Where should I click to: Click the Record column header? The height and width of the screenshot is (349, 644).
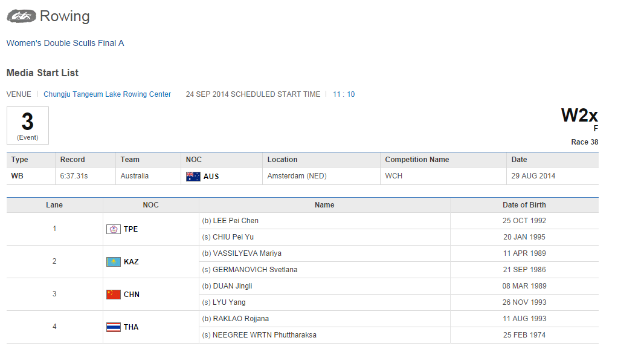[72, 160]
